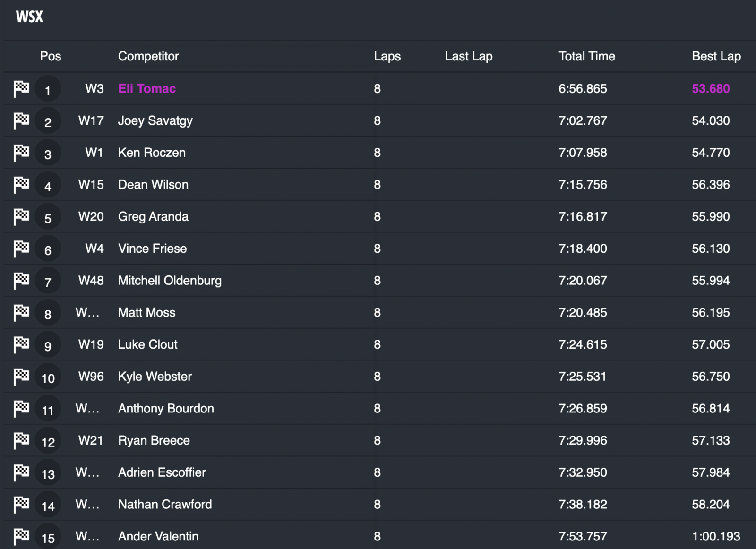Click Eli Tomac's highlighted best lap 53.680

pos(711,89)
